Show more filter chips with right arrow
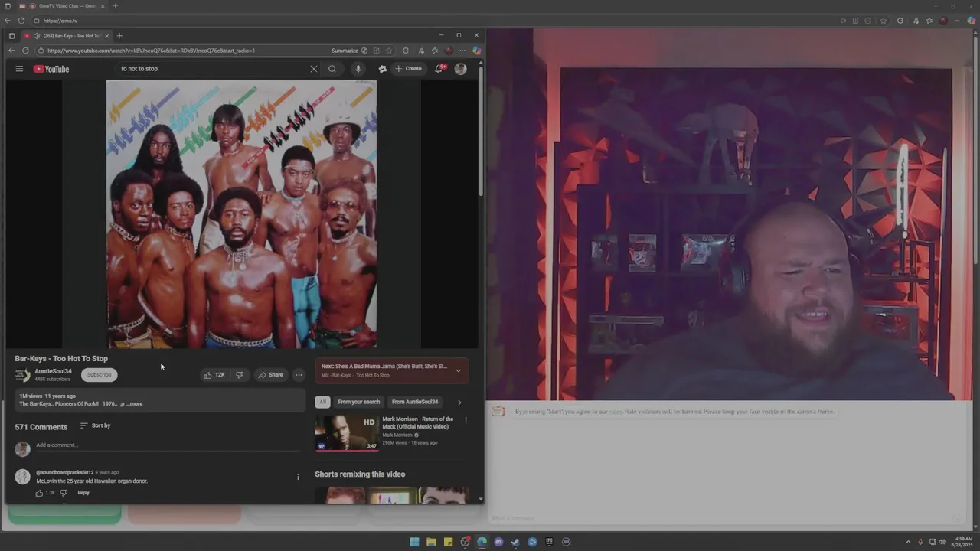This screenshot has height=551, width=980. click(459, 402)
